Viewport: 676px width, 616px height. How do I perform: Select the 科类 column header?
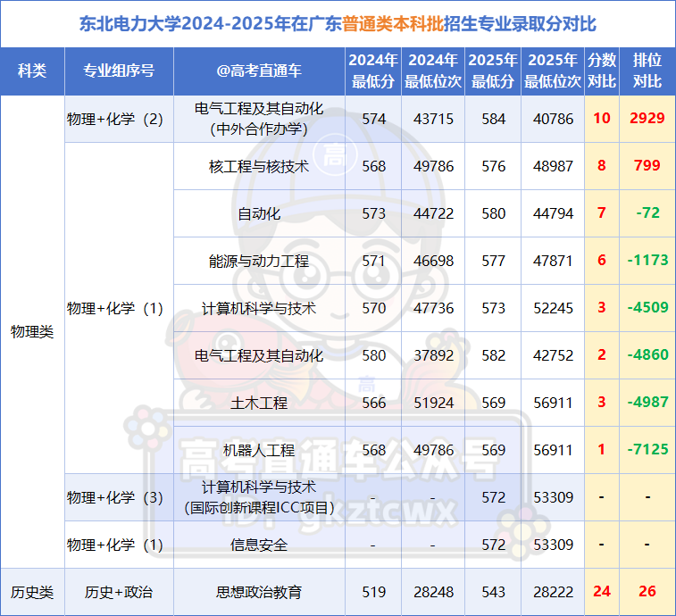(x=32, y=71)
